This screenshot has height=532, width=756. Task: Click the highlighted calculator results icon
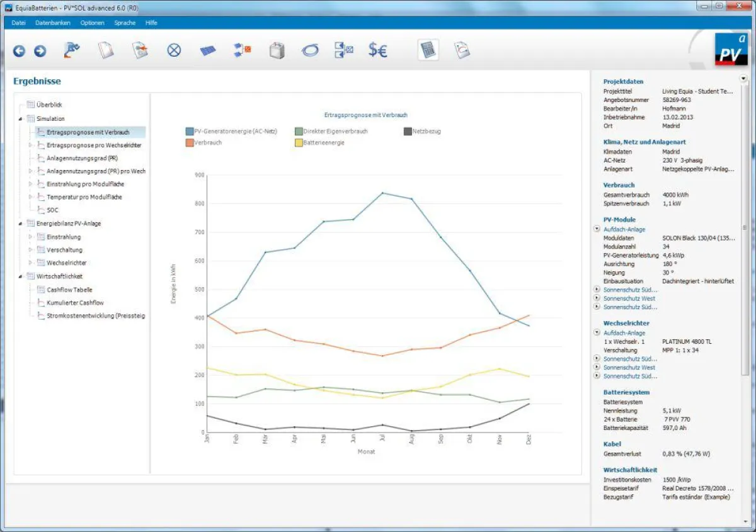click(428, 50)
